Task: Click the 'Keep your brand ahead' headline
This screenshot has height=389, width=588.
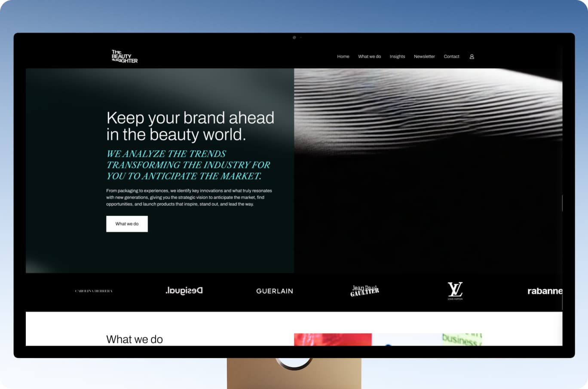Action: [190, 126]
